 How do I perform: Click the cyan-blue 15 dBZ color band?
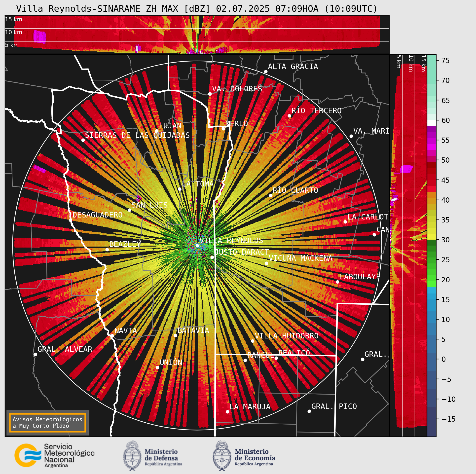pos(432,296)
